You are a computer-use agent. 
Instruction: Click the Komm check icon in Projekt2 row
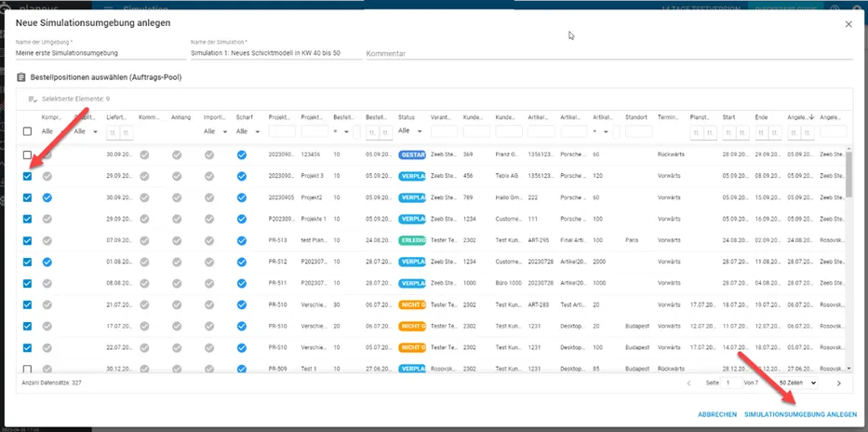[x=144, y=197]
